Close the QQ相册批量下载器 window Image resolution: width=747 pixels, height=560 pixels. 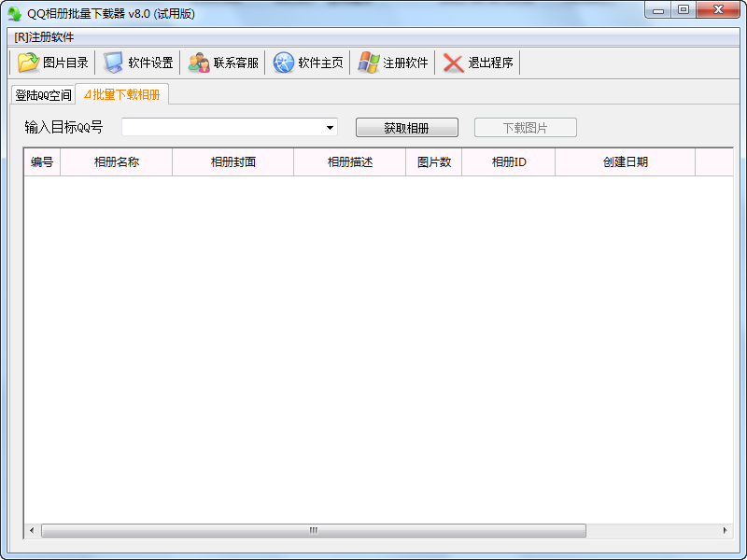tap(718, 10)
